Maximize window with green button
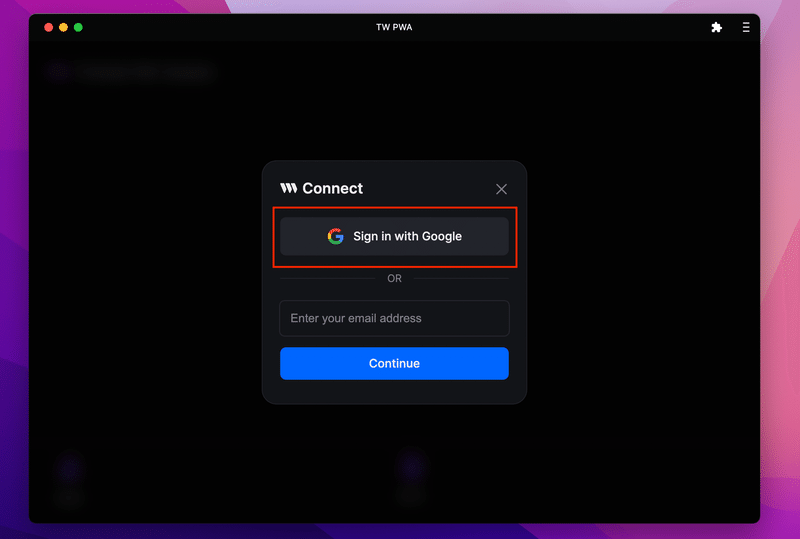800x539 pixels. [x=78, y=28]
